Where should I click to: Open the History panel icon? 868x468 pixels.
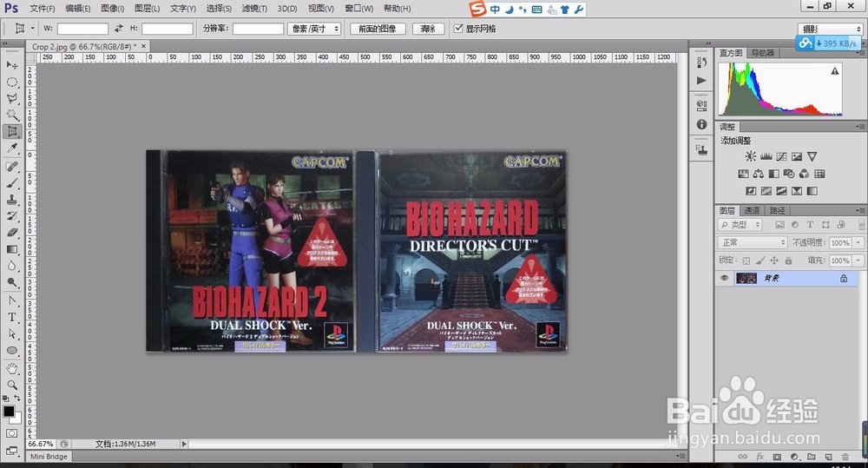(x=702, y=63)
